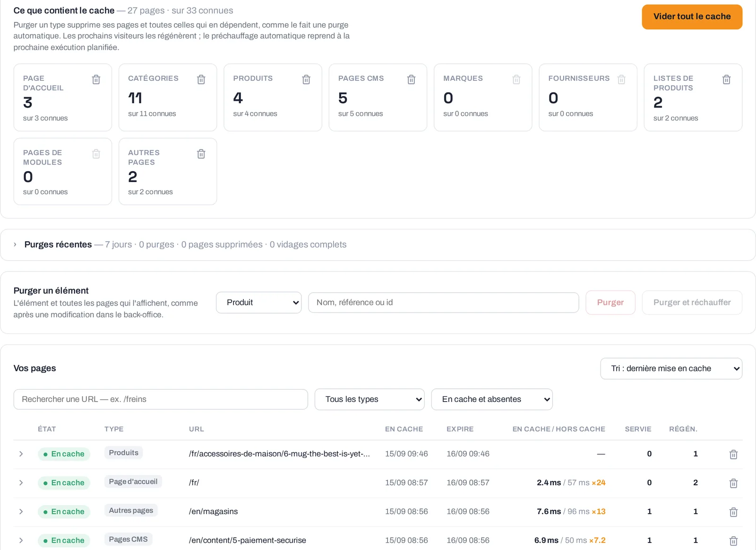The image size is (756, 550).
Task: Click trash icon on the Pages CMS card
Action: (412, 79)
